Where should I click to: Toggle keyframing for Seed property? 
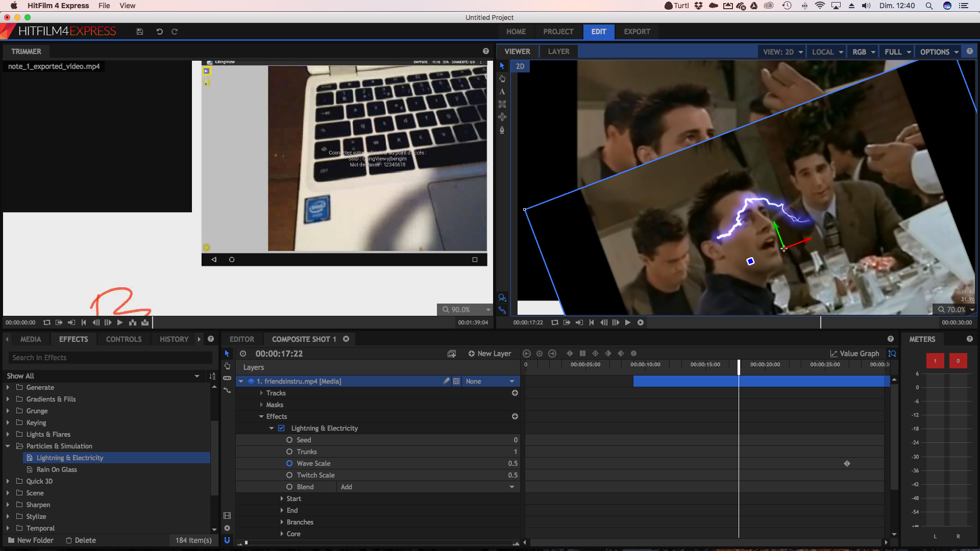click(289, 440)
